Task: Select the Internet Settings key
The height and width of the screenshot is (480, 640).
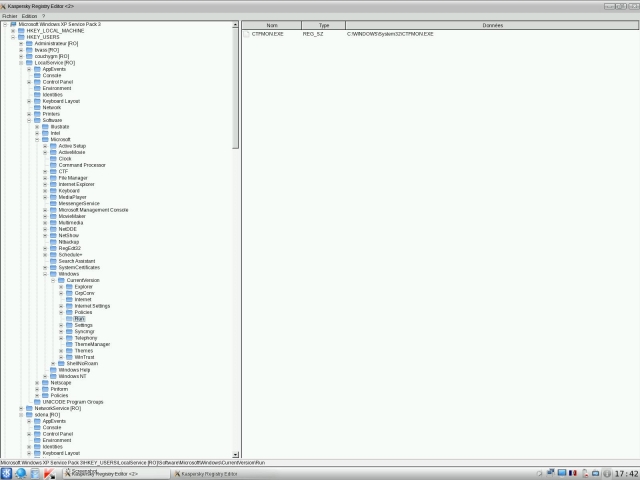Action: click(92, 306)
